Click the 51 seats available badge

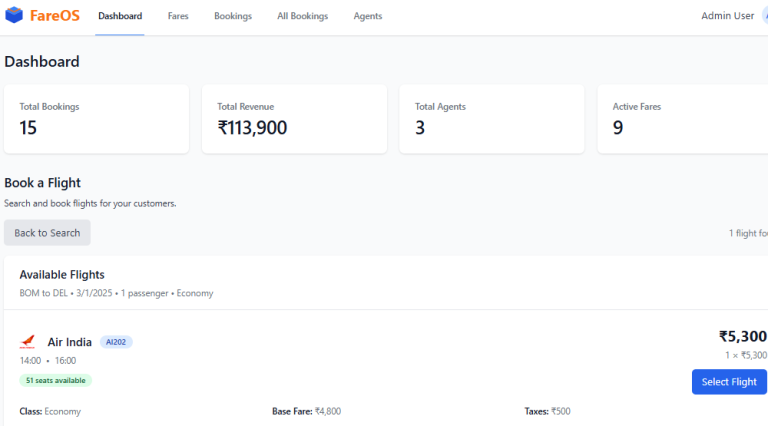pos(55,380)
